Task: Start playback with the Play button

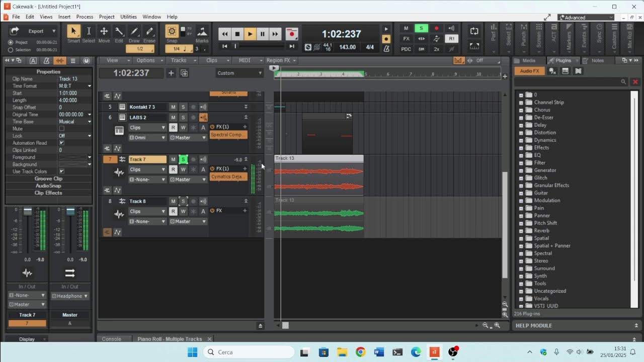Action: [250, 34]
